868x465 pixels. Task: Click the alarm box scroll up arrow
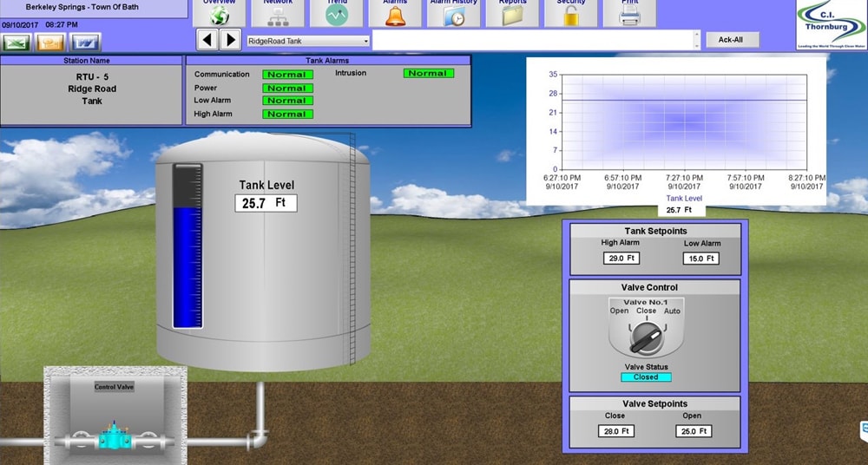point(697,33)
